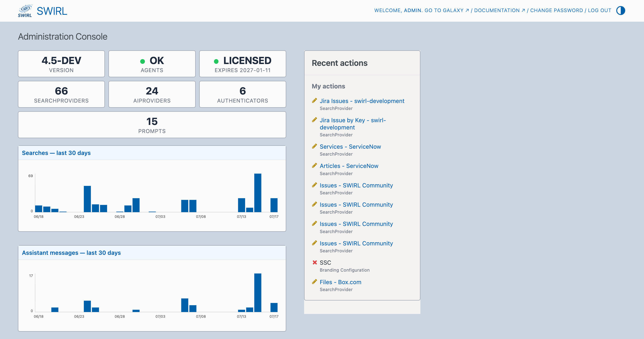Click the 69 axis value in Searches chart

[x=30, y=176]
